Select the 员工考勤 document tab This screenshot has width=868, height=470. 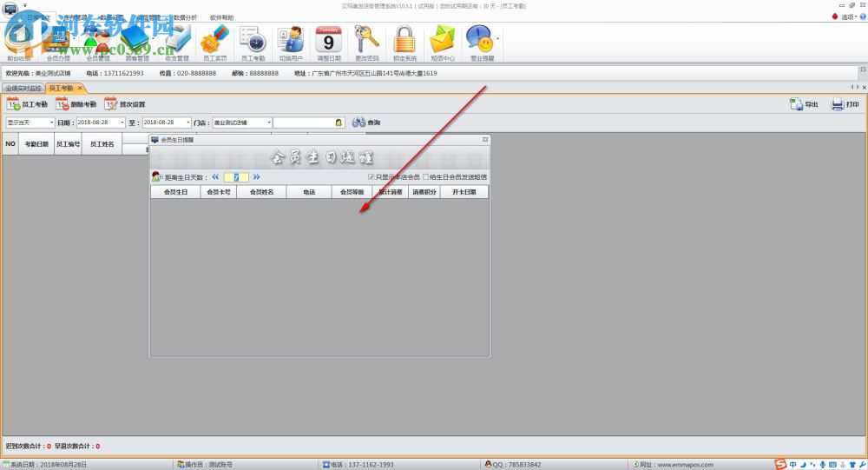pyautogui.click(x=61, y=88)
